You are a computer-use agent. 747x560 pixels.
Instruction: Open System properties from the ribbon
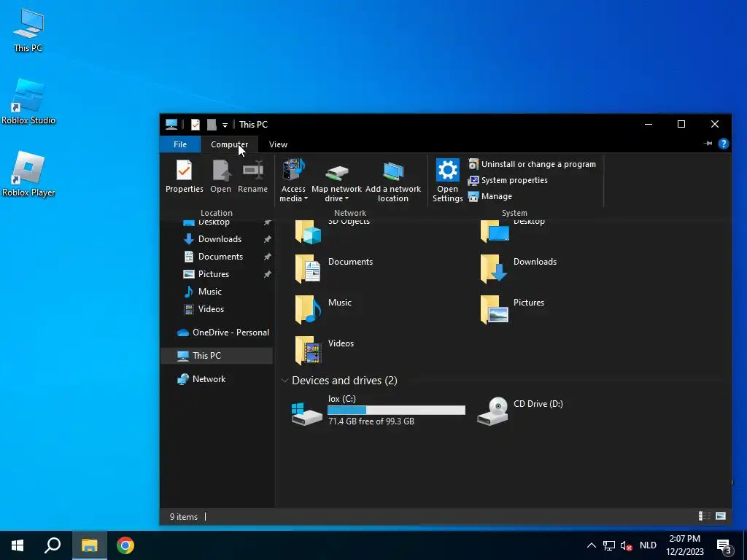[508, 181]
